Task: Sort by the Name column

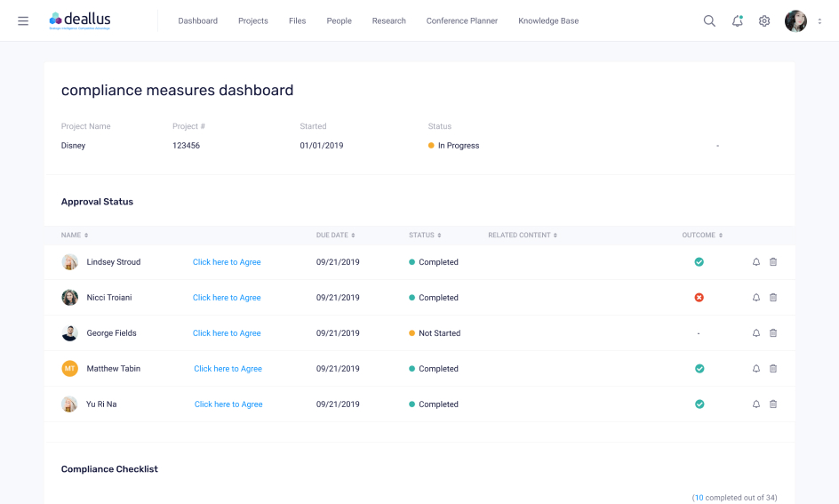Action: click(75, 236)
